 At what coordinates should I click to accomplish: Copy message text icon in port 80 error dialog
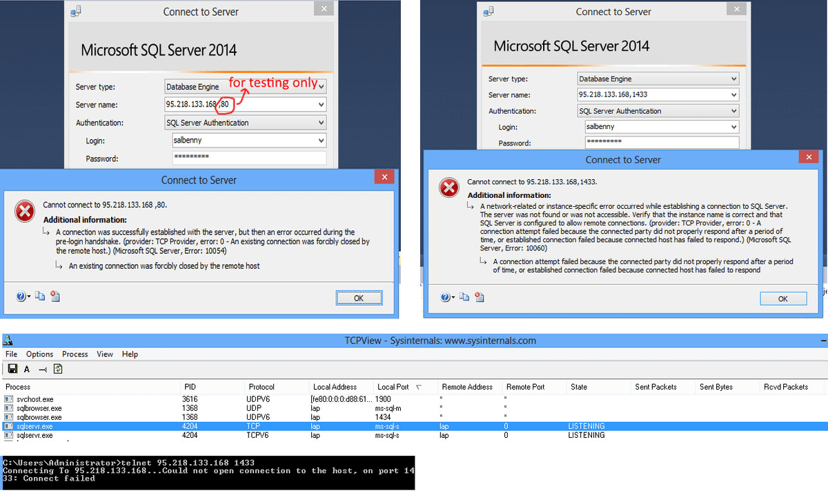40,296
